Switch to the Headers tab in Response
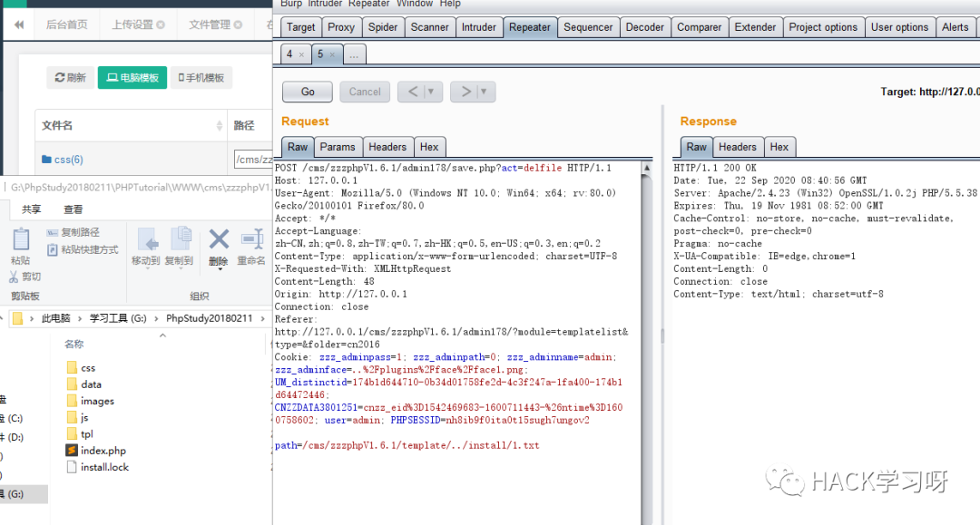 (738, 147)
